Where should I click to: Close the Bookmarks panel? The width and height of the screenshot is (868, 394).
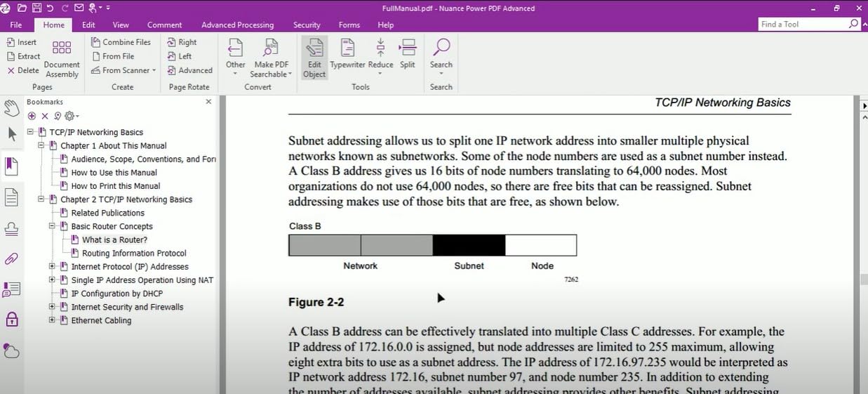208,102
